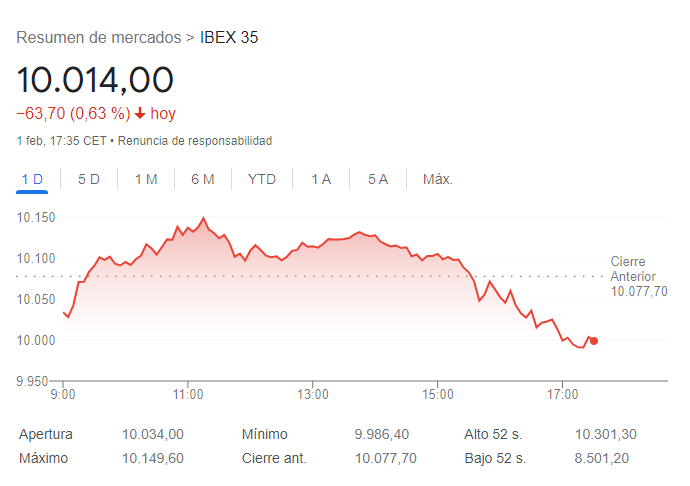Click the 10.014,00 current price

[95, 80]
